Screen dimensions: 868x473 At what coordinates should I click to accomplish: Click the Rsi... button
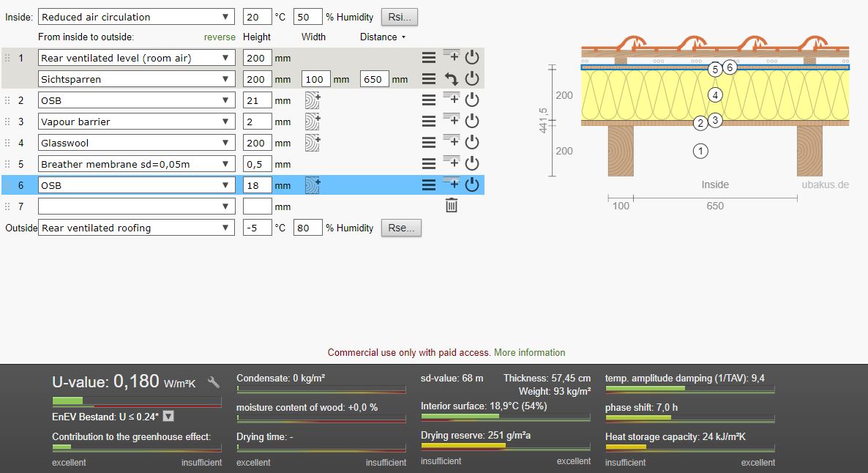point(400,17)
